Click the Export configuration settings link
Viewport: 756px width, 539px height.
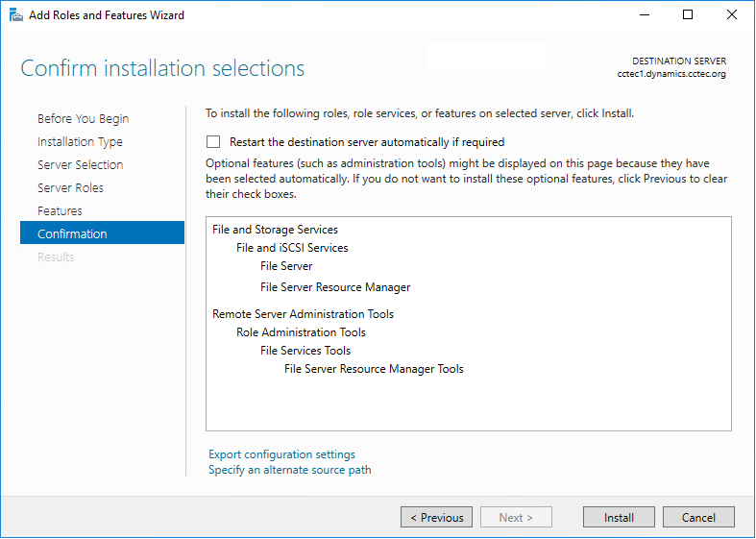pos(281,454)
